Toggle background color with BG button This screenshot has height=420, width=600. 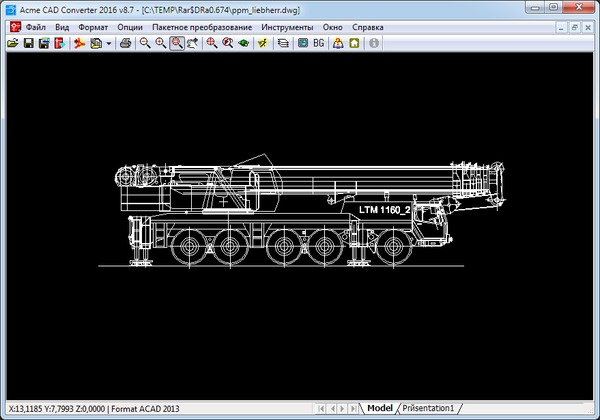(x=319, y=43)
